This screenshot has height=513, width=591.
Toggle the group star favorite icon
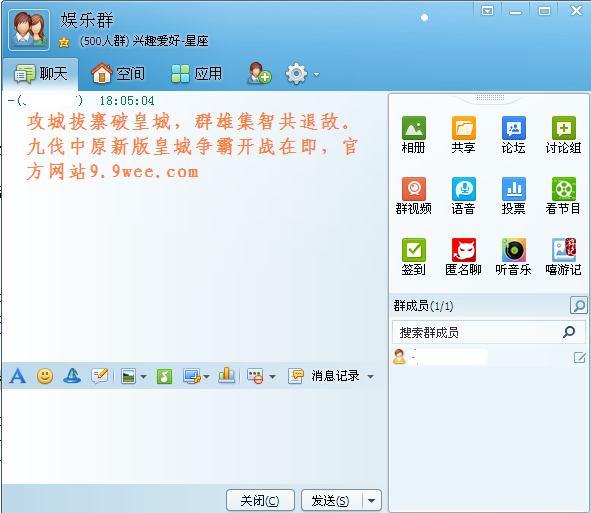64,42
